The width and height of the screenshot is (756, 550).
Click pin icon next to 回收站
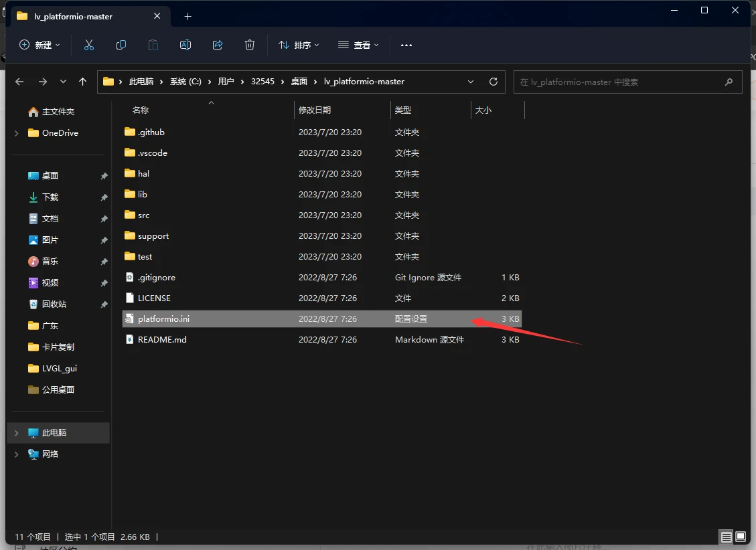[104, 304]
